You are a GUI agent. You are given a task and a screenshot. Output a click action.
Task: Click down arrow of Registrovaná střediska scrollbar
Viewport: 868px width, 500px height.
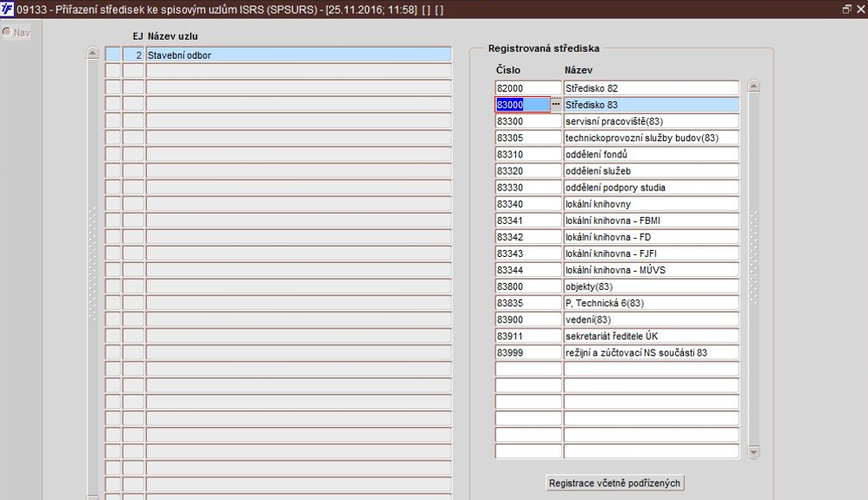point(753,452)
